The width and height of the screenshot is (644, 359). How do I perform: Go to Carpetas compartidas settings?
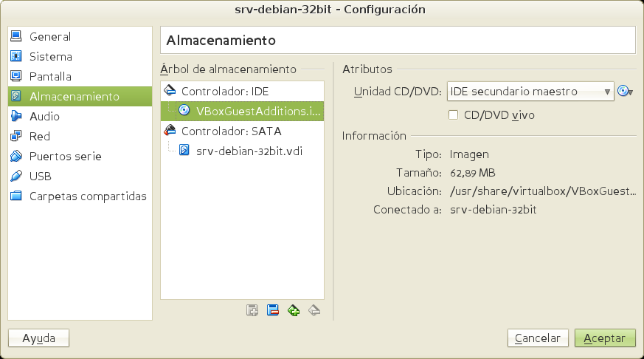(x=87, y=196)
